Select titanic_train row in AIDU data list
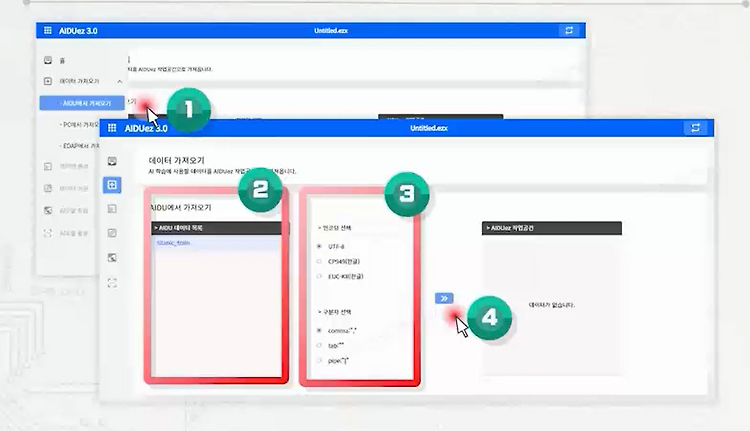The image size is (750, 431). (217, 243)
